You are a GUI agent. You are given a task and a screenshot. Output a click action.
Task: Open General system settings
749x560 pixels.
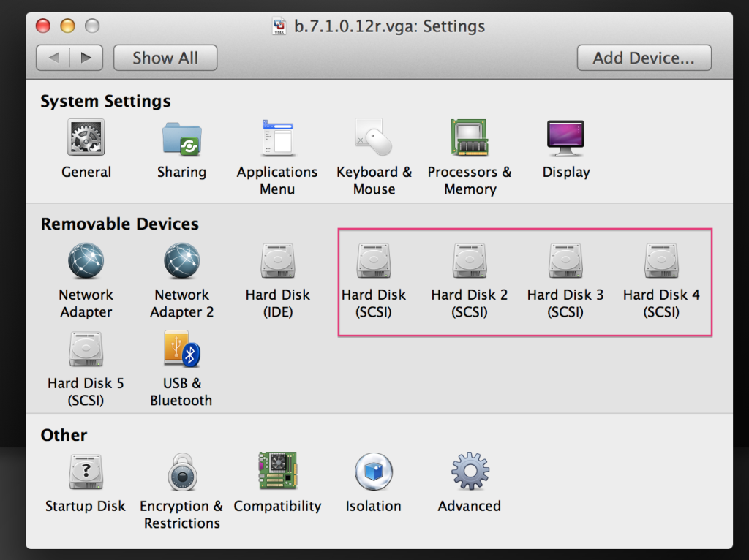pyautogui.click(x=86, y=138)
